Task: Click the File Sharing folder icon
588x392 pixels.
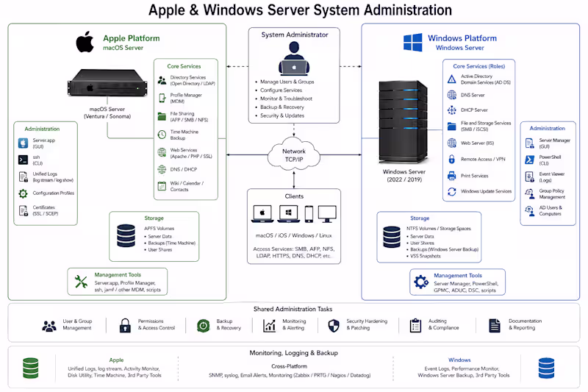Action: coord(162,116)
